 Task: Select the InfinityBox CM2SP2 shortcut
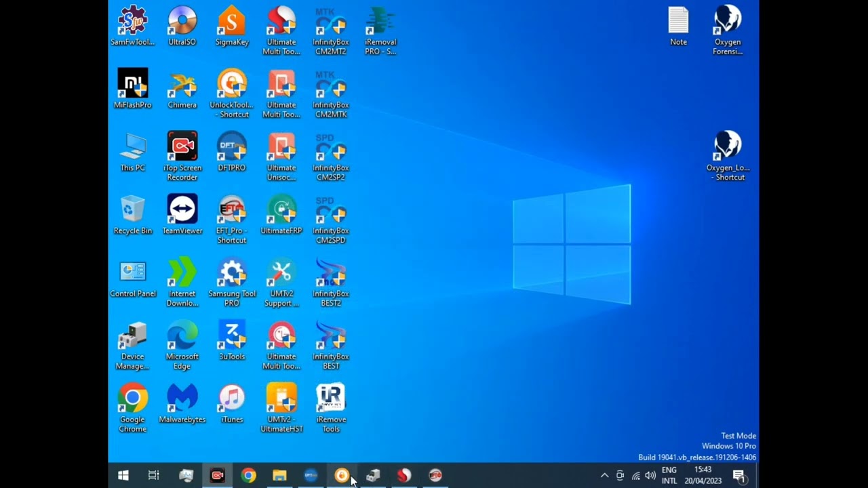(x=331, y=157)
